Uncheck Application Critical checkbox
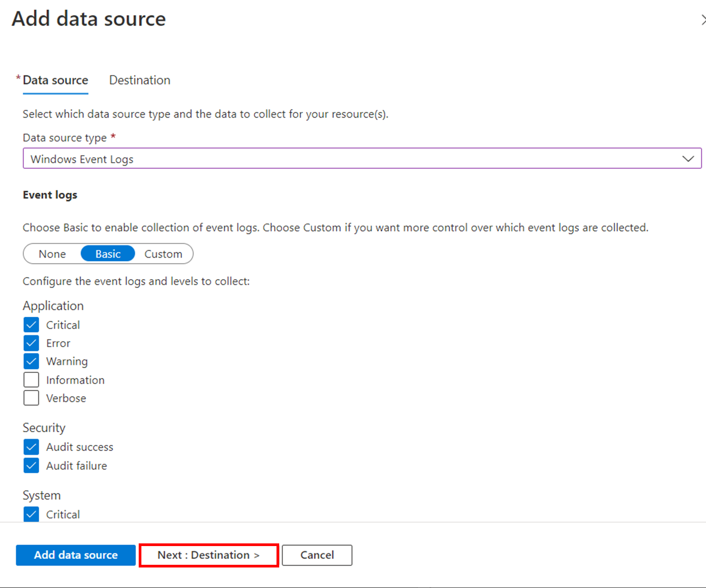 (x=31, y=325)
